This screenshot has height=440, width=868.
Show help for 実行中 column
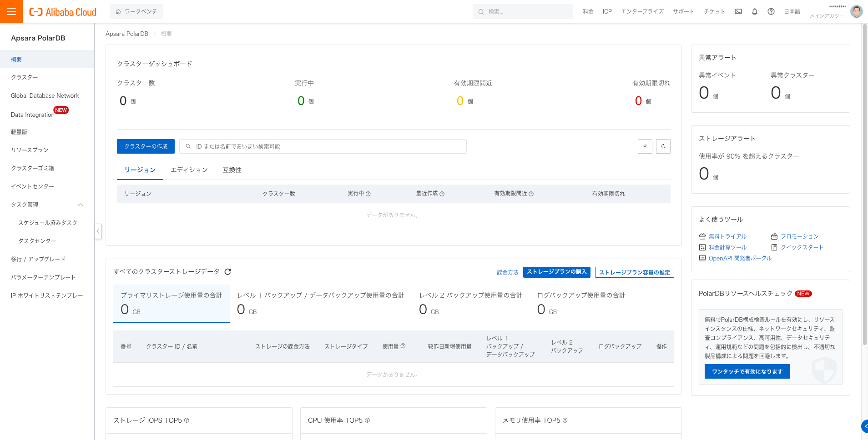coord(368,194)
